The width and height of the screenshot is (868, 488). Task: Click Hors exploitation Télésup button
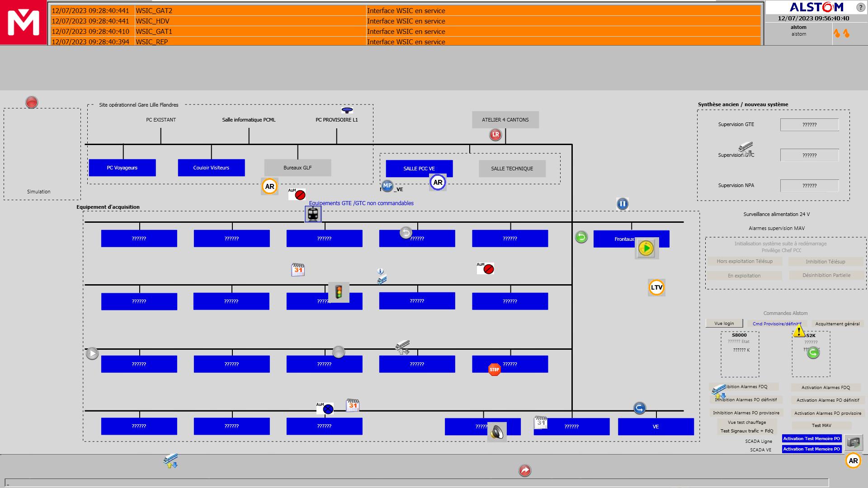[x=745, y=262]
